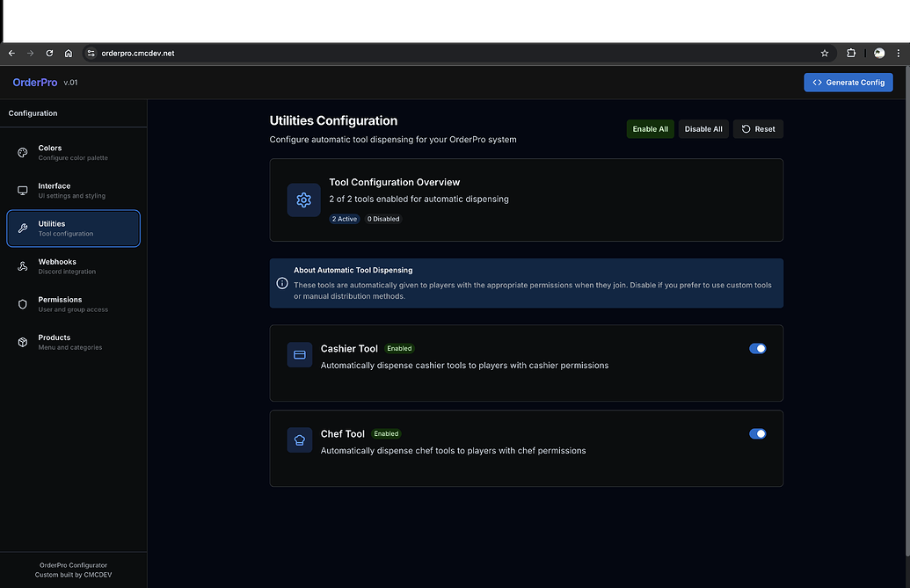Open the browser profile menu
The image size is (910, 588).
point(878,53)
